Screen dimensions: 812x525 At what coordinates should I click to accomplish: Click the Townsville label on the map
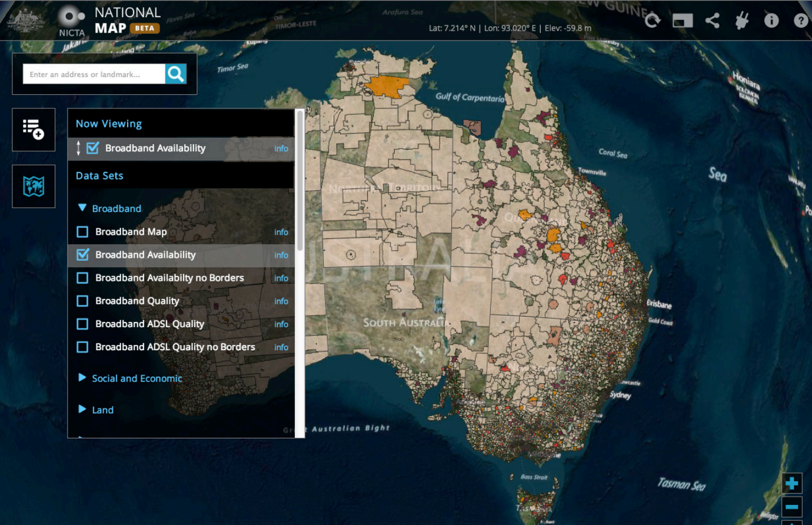coord(592,172)
